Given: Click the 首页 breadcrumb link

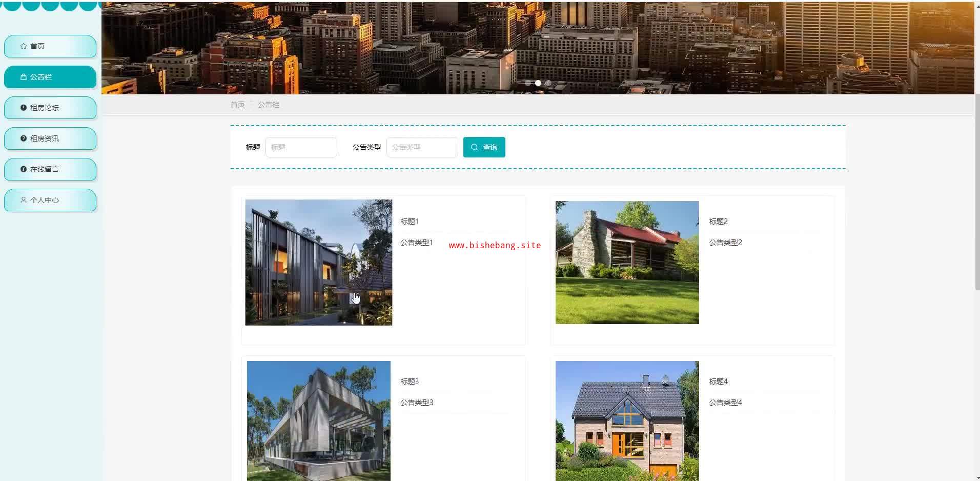Looking at the screenshot, I should [x=237, y=105].
